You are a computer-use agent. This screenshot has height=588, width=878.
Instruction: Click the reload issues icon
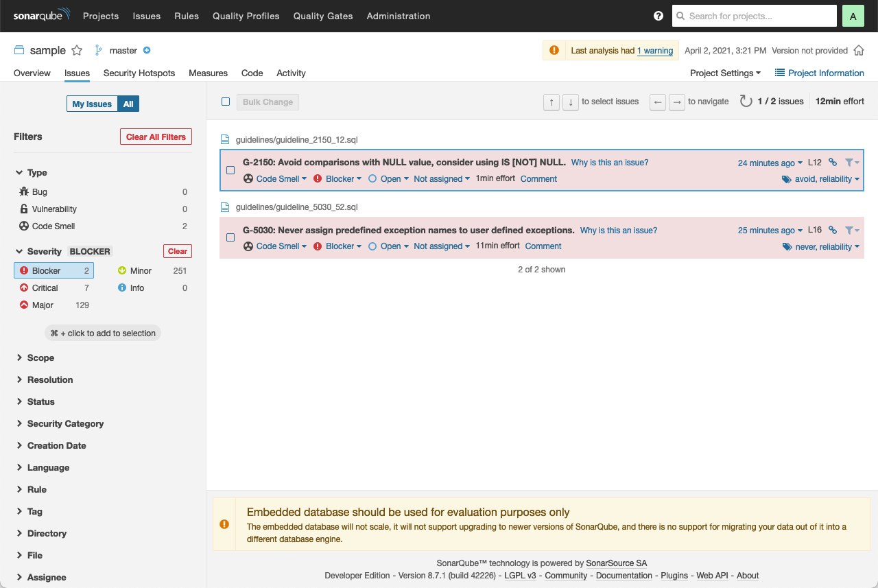746,102
